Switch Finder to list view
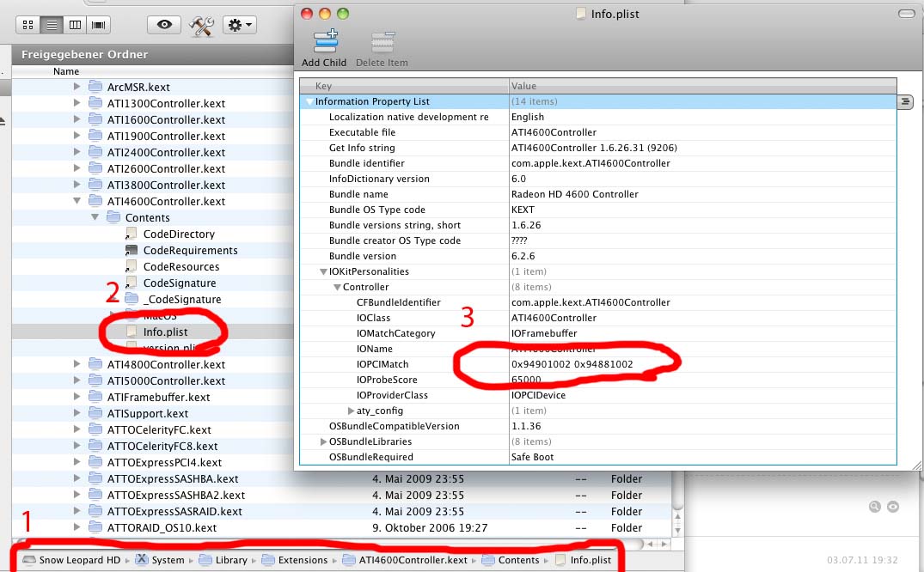The width and height of the screenshot is (924, 572). point(52,25)
